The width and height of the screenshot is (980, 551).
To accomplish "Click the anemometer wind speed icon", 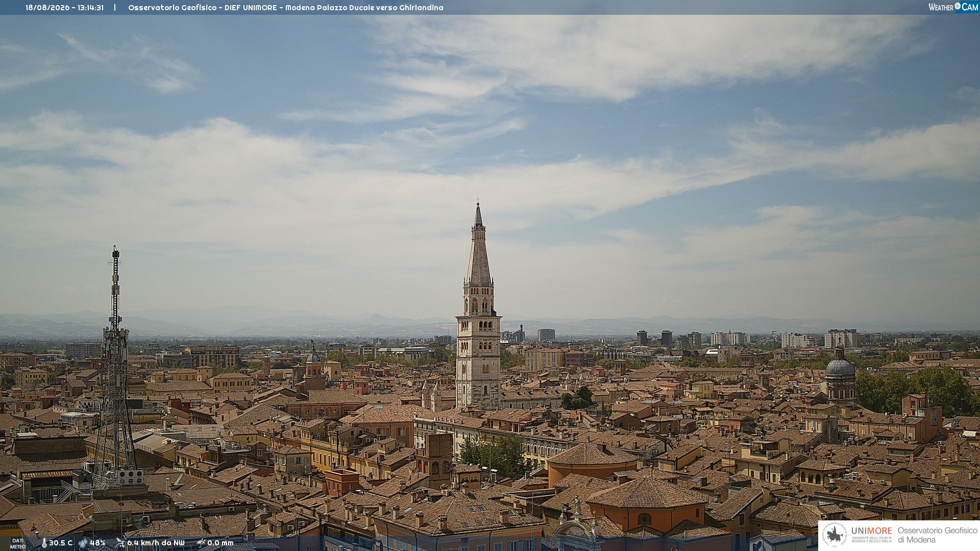I will point(120,543).
